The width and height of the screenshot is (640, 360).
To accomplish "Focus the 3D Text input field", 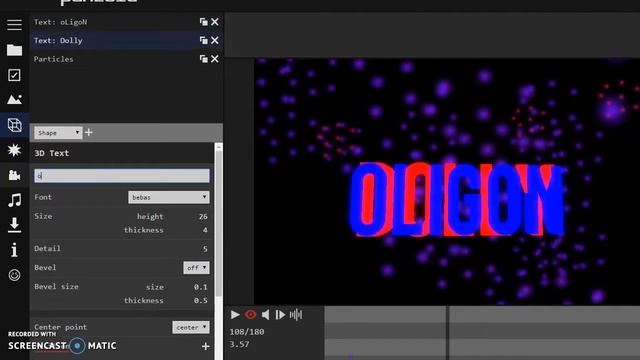I will pyautogui.click(x=122, y=176).
